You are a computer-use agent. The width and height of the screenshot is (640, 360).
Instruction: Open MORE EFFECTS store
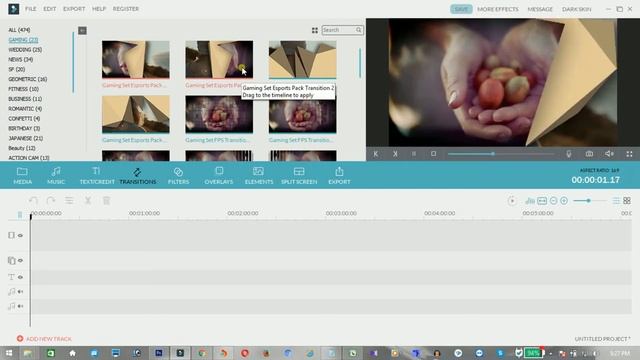(x=498, y=9)
